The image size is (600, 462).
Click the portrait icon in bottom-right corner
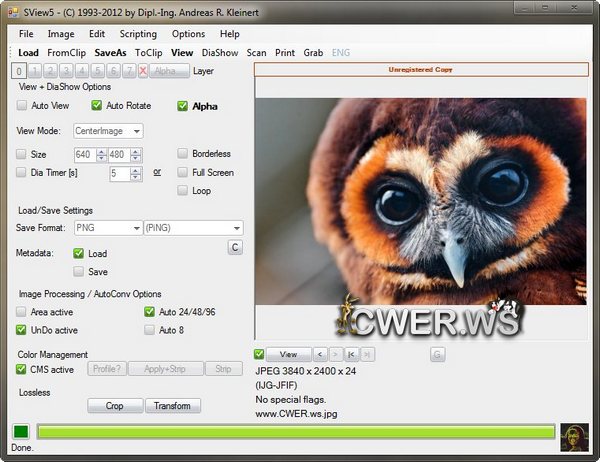click(x=574, y=434)
